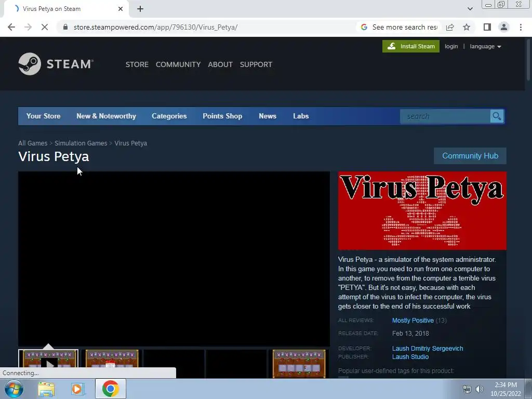Close the Virus Petya on Steam tab
The width and height of the screenshot is (532, 399).
(121, 9)
